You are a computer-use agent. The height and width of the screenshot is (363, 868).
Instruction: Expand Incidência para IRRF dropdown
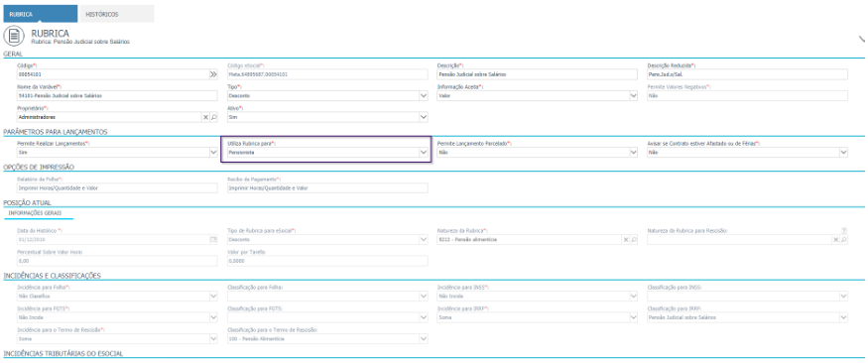(x=634, y=317)
